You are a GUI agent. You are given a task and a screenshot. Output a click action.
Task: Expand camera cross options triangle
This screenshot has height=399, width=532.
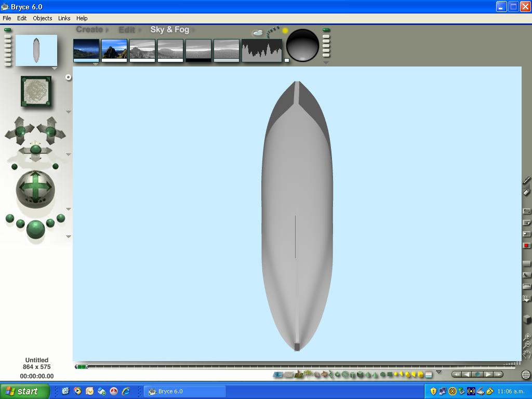(x=68, y=154)
